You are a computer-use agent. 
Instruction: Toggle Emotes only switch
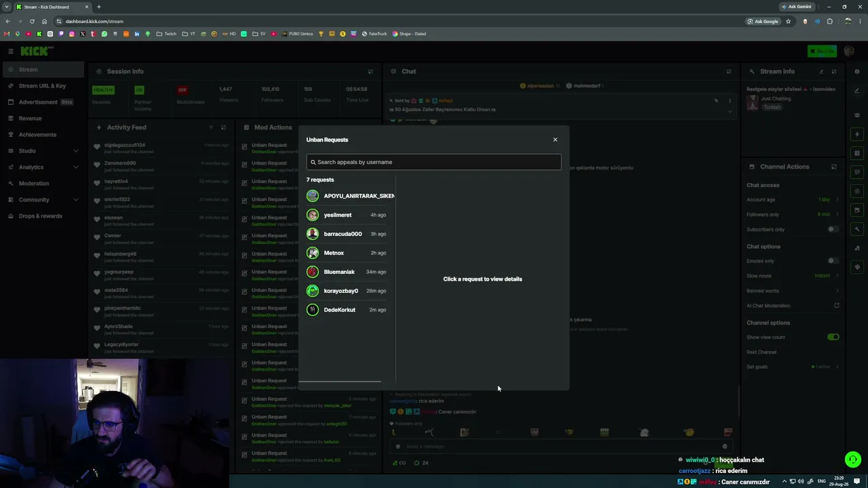tap(833, 261)
